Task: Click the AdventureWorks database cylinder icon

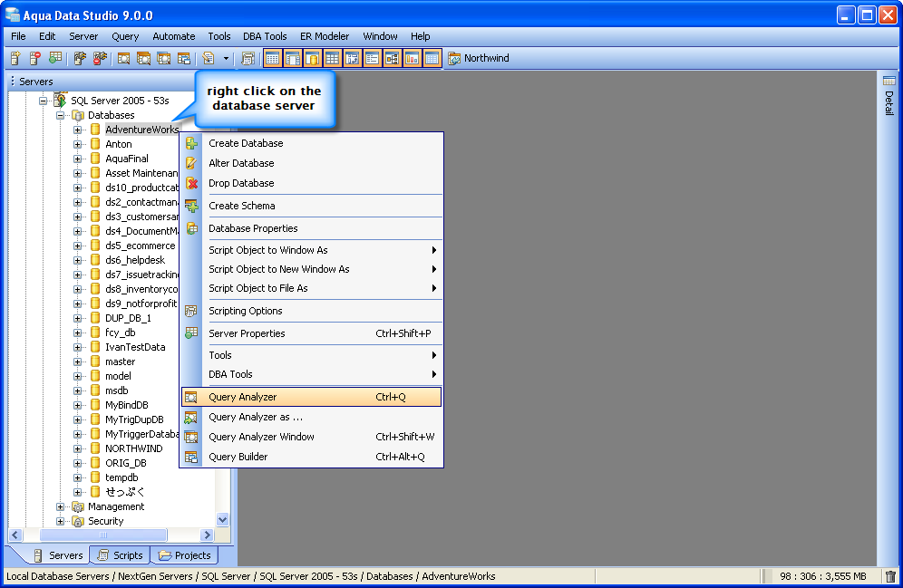Action: click(x=95, y=130)
